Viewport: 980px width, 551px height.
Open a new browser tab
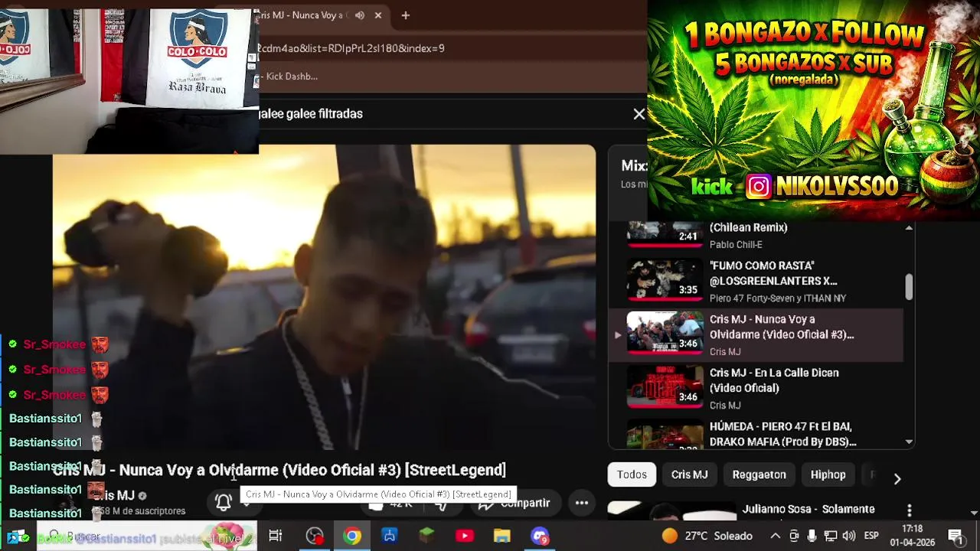(x=405, y=15)
